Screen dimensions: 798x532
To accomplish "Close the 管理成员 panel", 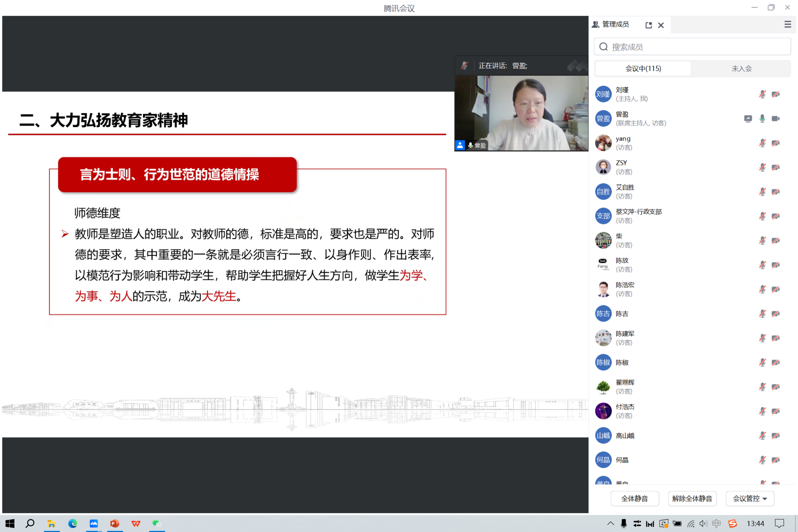I will pyautogui.click(x=661, y=25).
